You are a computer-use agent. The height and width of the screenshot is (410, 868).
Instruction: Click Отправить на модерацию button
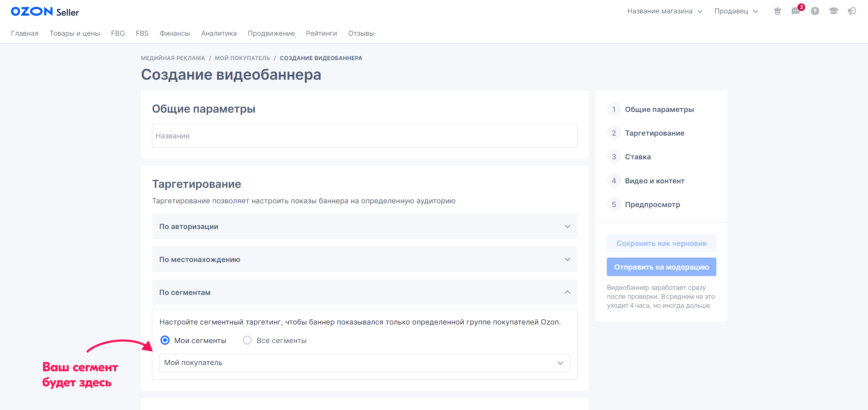tap(661, 267)
